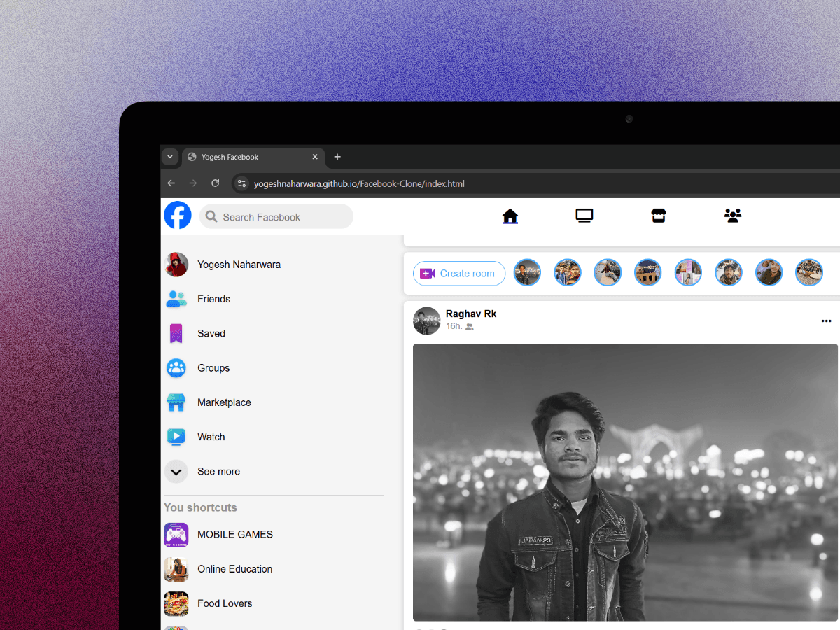Open the post options three-dot menu
This screenshot has width=840, height=630.
(826, 321)
